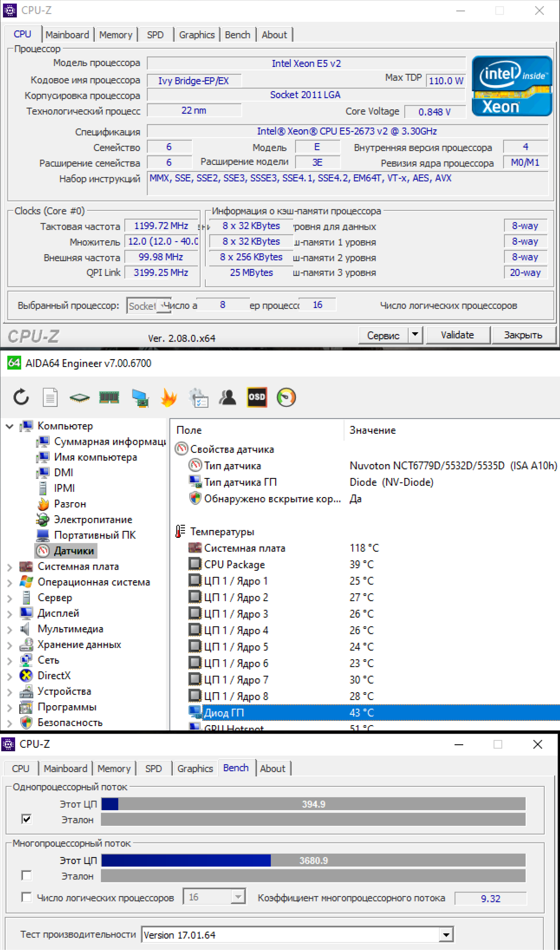Click the user silhouette toolbar icon
This screenshot has height=950, width=560.
coord(227,397)
